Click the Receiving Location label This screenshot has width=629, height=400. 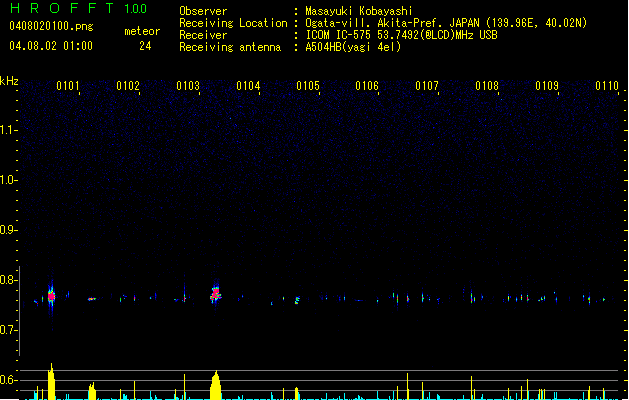233,23
